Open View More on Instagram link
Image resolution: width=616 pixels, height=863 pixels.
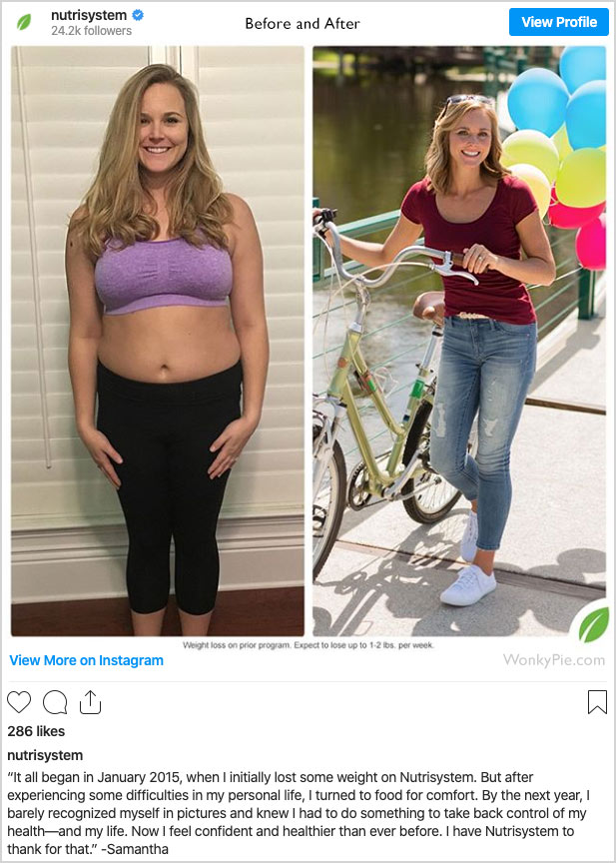click(x=86, y=660)
